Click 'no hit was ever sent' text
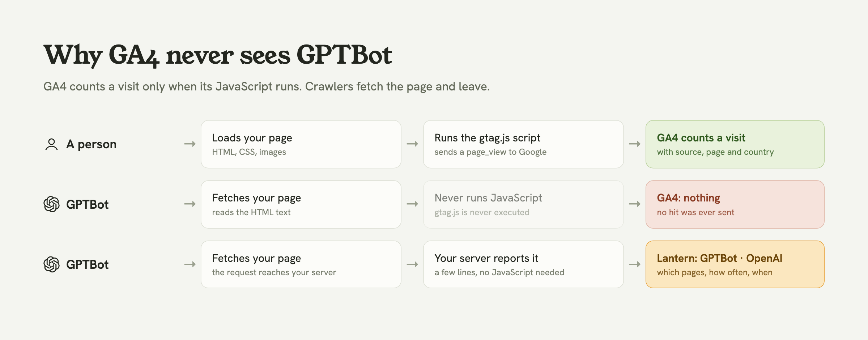 695,213
